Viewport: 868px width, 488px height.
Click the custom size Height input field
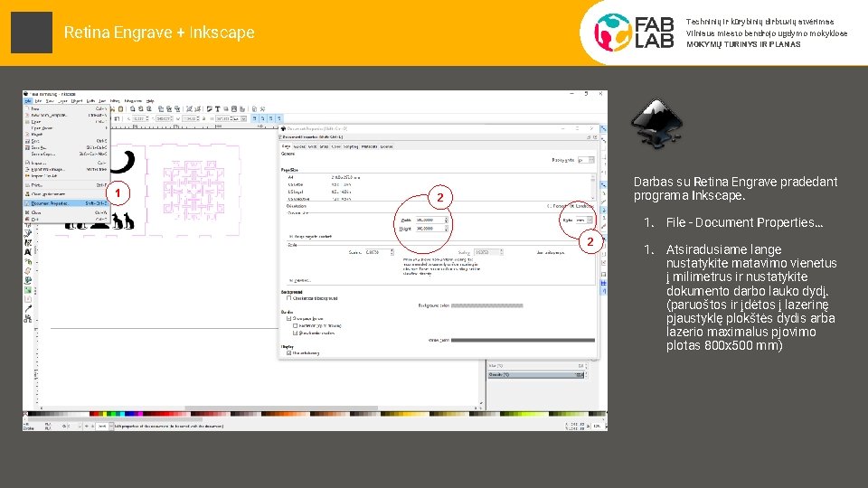pos(430,229)
